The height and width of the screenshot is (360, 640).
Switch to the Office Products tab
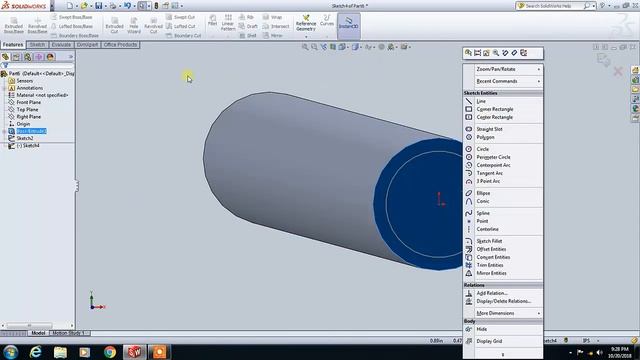tap(120, 45)
